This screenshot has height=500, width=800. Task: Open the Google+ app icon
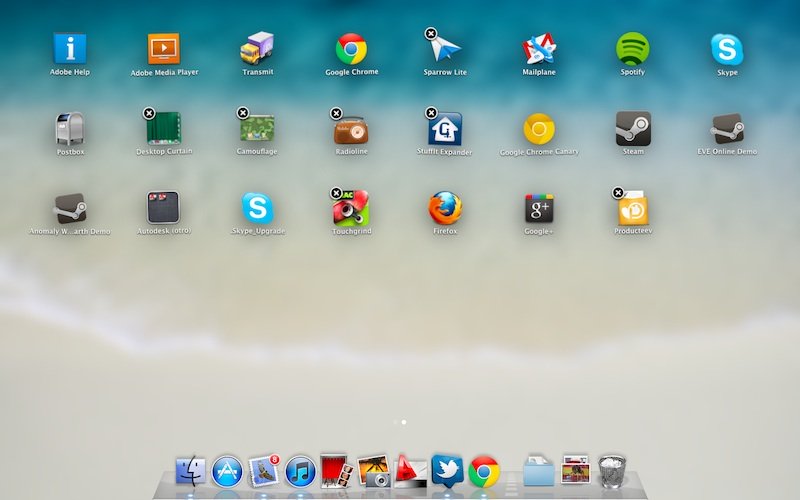click(x=539, y=208)
